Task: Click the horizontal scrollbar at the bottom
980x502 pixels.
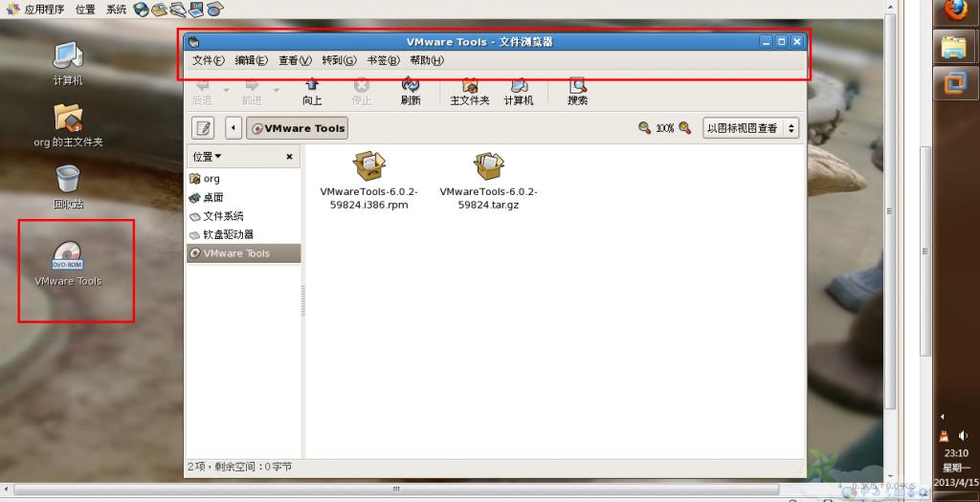Action: tap(396, 489)
